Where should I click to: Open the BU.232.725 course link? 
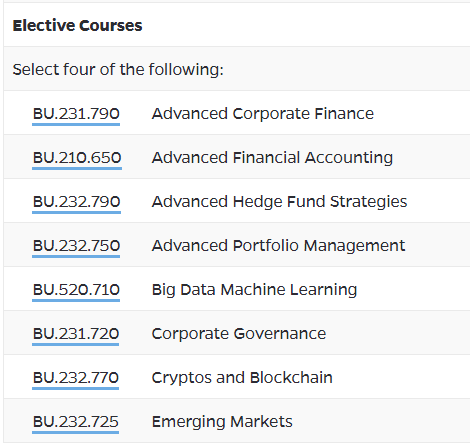pyautogui.click(x=76, y=422)
